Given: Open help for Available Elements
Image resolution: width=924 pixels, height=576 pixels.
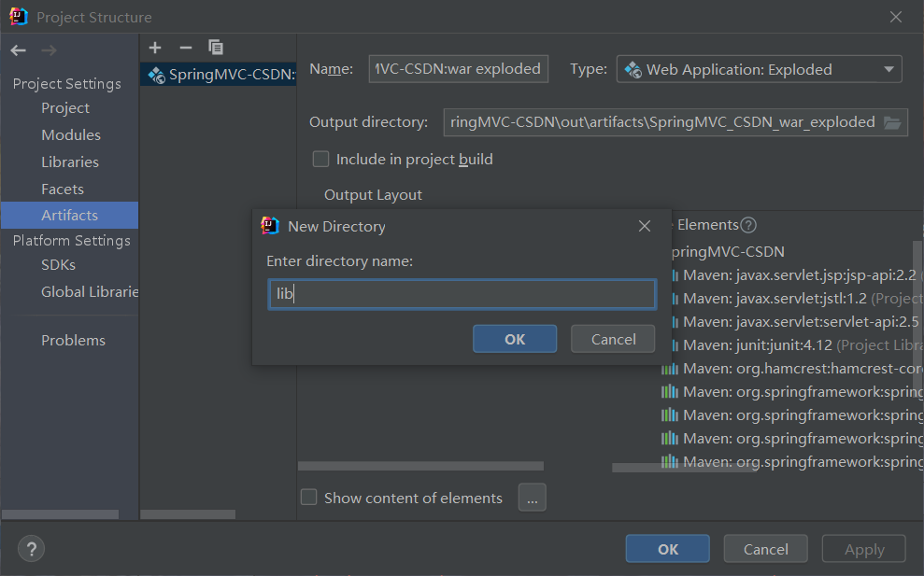Looking at the screenshot, I should coord(748,225).
